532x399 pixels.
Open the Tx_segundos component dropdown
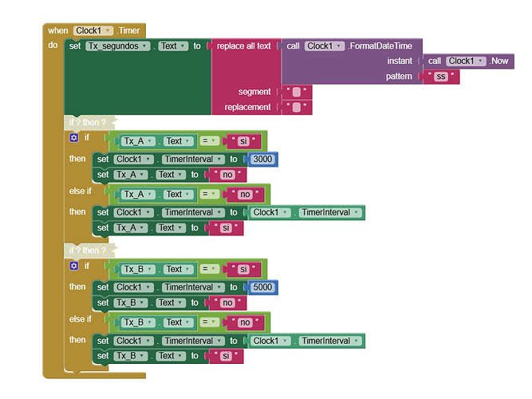[x=117, y=45]
